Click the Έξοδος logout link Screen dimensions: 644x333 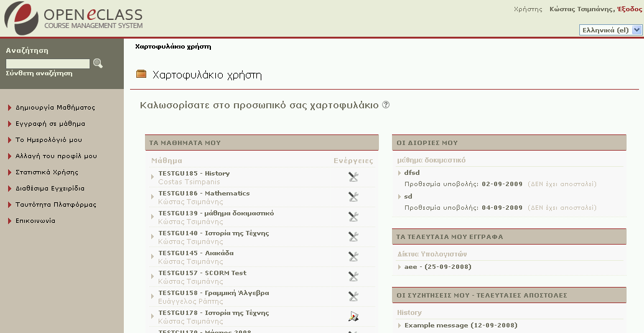(630, 9)
